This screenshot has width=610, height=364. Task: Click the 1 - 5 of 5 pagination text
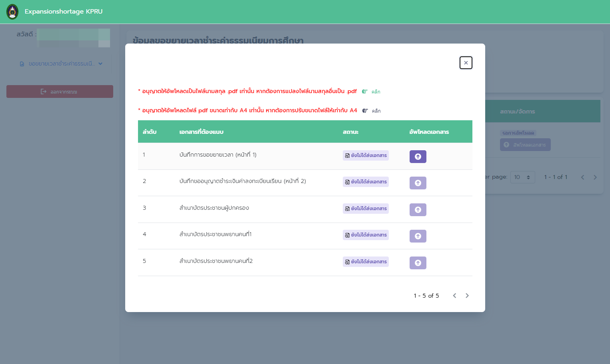pos(426,296)
